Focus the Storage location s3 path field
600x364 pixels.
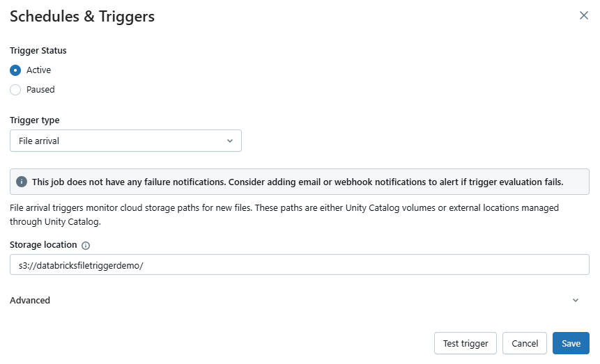[x=299, y=264]
